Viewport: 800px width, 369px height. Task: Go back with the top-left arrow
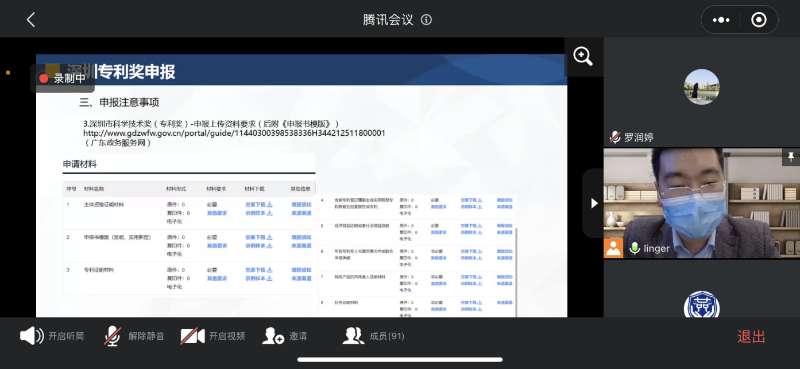[31, 20]
